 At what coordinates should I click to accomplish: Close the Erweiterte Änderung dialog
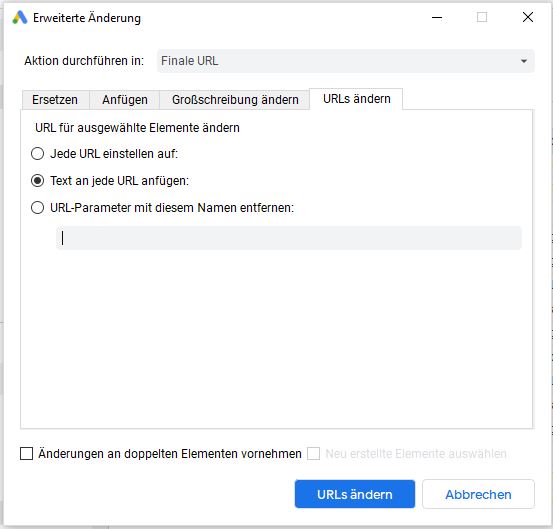[x=528, y=17]
